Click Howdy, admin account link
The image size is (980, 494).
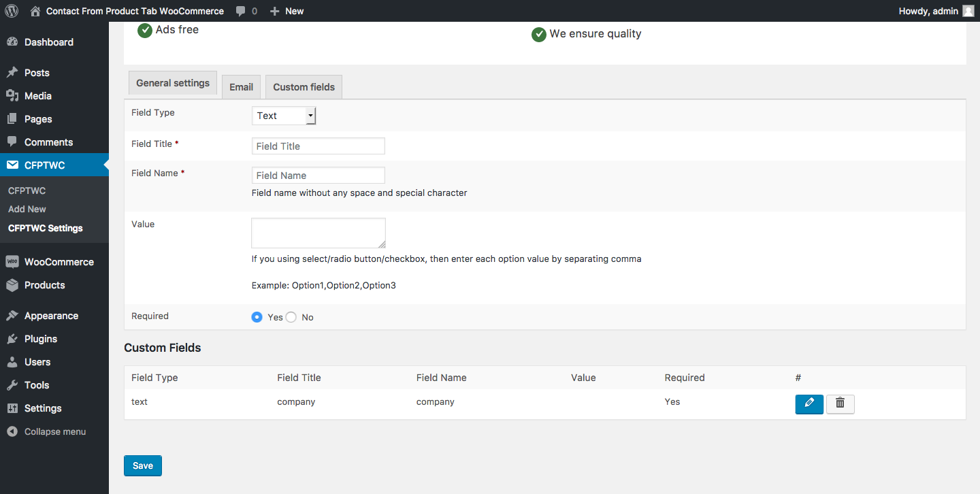coord(928,12)
